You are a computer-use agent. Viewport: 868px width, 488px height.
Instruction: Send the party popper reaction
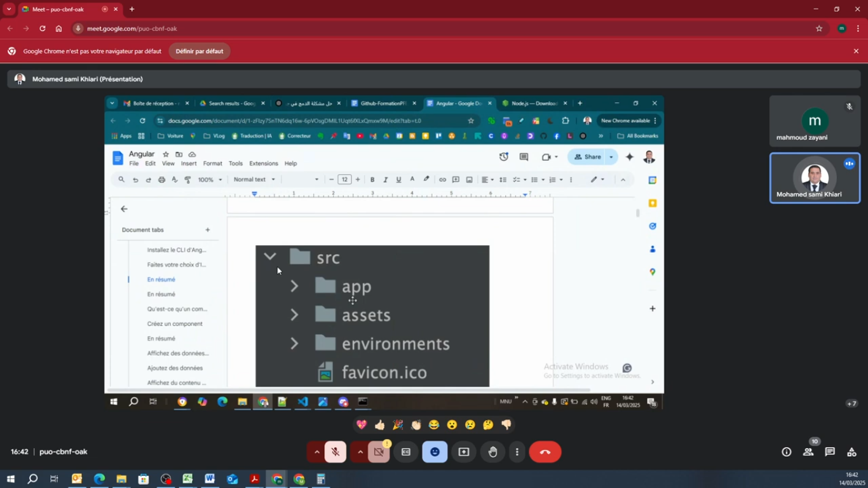[x=398, y=424]
